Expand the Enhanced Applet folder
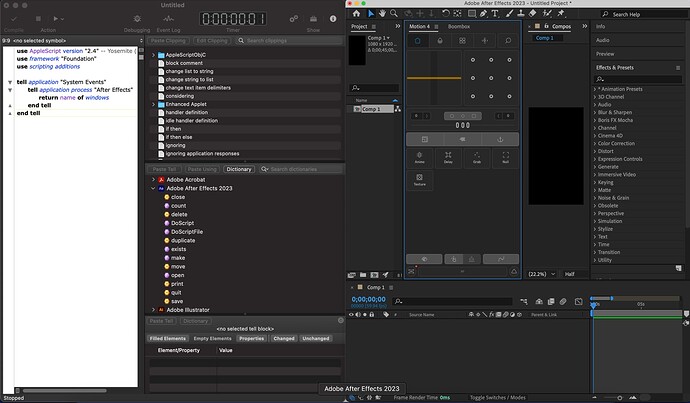The height and width of the screenshot is (403, 690). click(x=153, y=104)
